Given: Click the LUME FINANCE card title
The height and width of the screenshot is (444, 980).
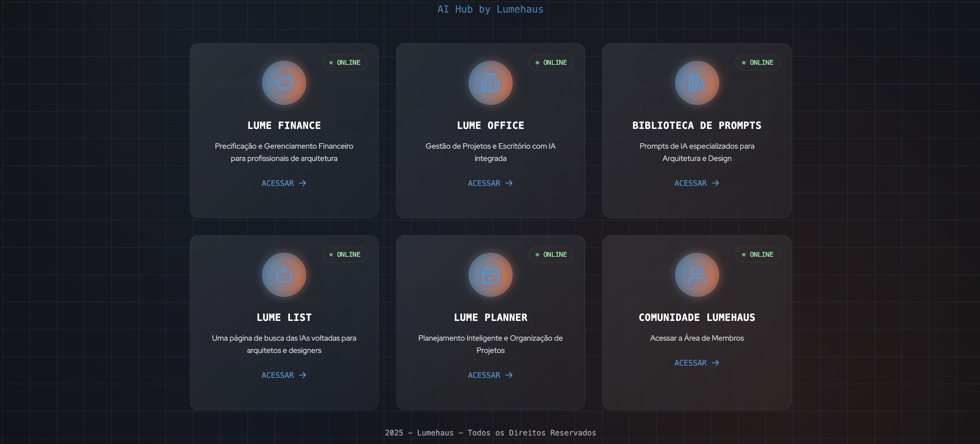Looking at the screenshot, I should pos(284,125).
